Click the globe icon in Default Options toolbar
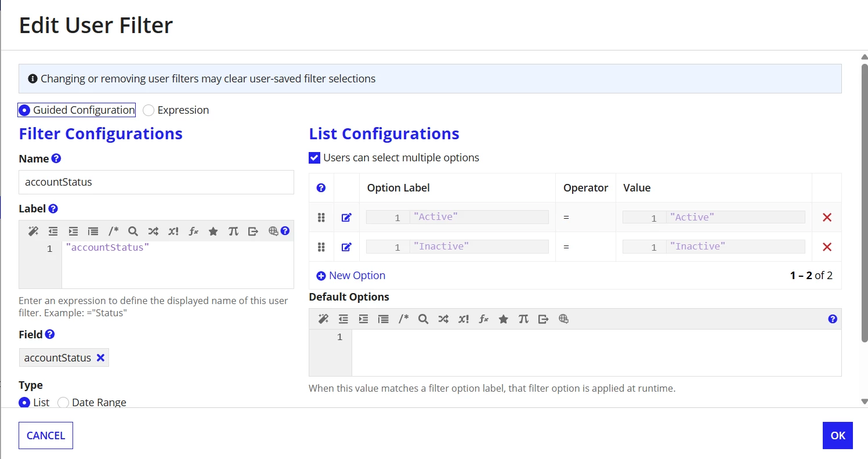Image resolution: width=868 pixels, height=459 pixels. click(563, 319)
